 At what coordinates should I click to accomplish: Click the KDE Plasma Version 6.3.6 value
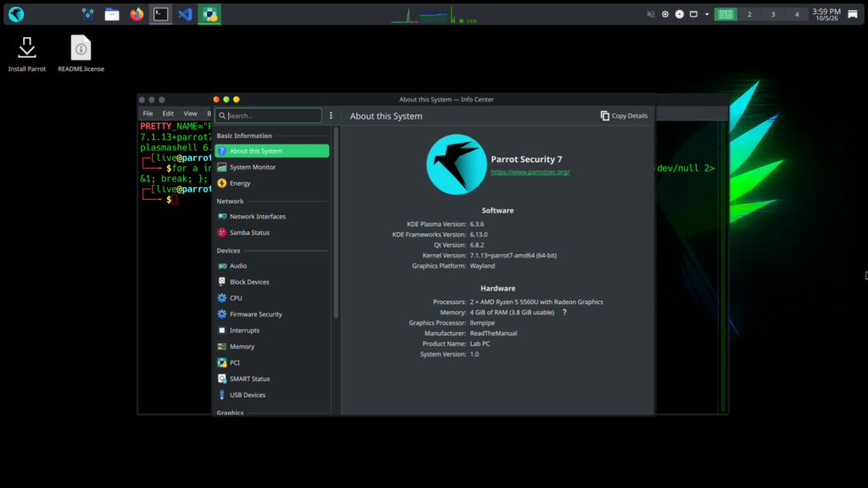(x=476, y=224)
